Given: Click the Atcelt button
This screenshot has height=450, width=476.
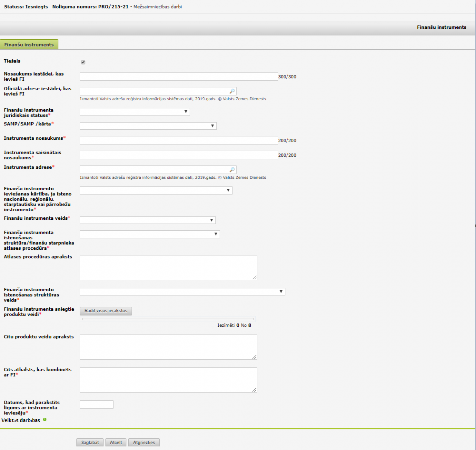Looking at the screenshot, I should pos(116,442).
